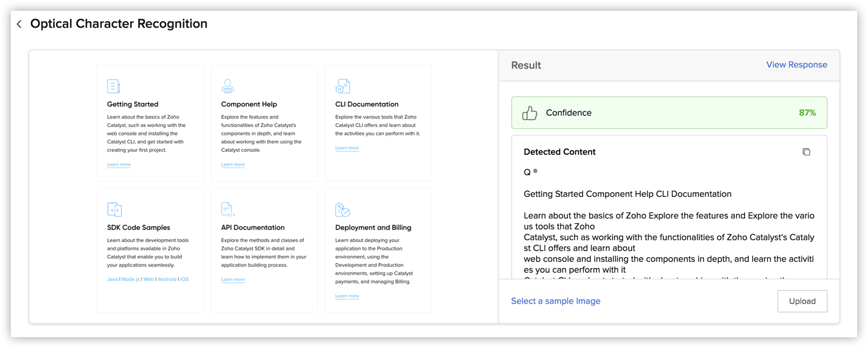Click the Result panel heading
The image size is (868, 348).
[x=526, y=65]
